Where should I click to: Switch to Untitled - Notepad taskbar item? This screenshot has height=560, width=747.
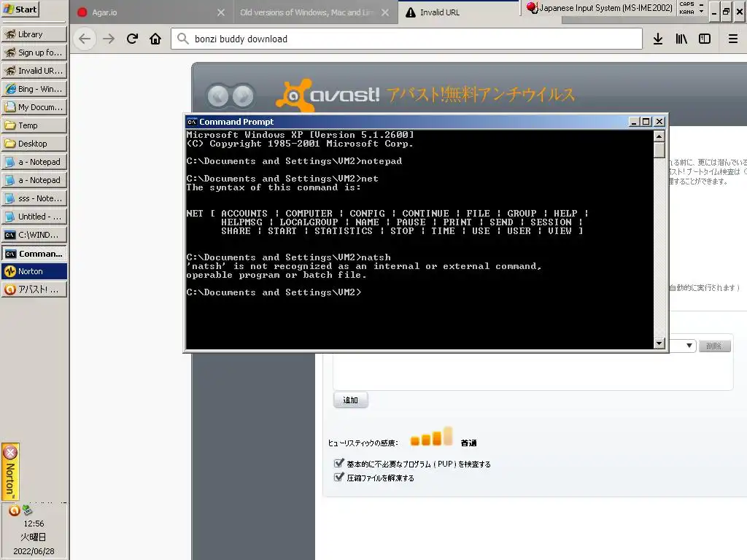coord(34,216)
